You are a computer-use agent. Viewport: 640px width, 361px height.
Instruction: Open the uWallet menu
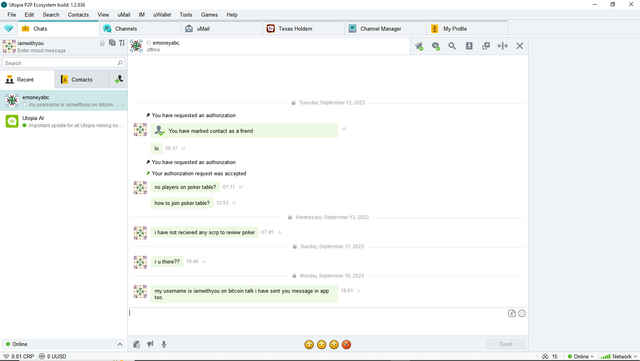162,15
